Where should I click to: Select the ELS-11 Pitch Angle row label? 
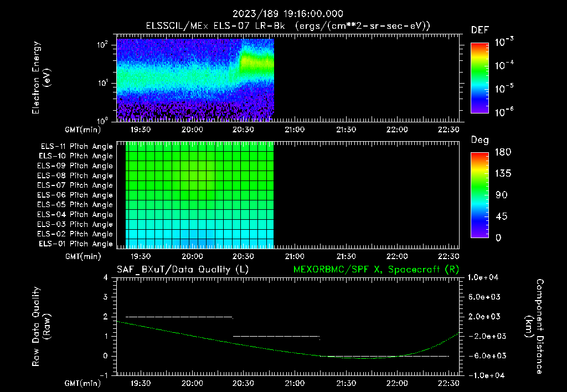76,147
